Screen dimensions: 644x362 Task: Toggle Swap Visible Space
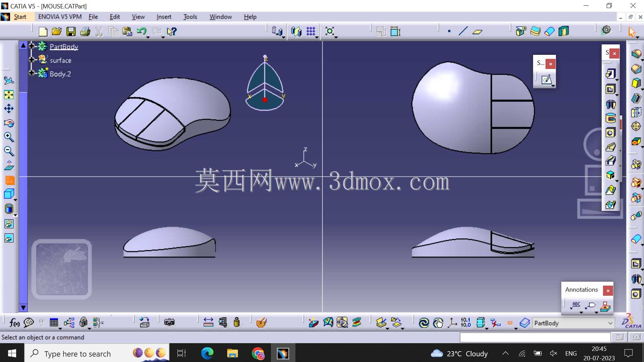[9, 238]
